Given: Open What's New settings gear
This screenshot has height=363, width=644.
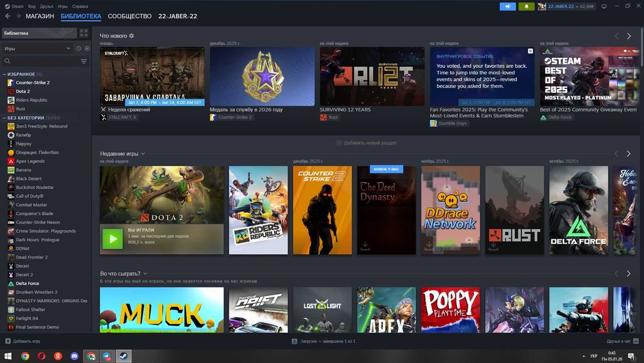Looking at the screenshot, I should (x=131, y=35).
